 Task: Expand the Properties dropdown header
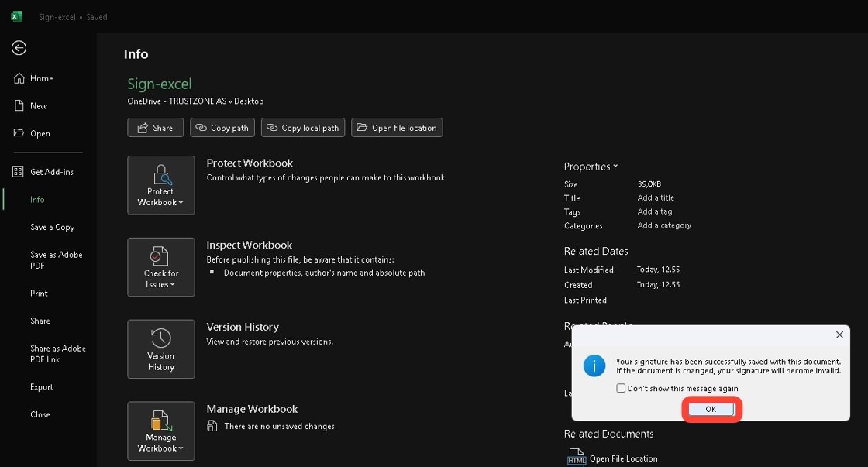pyautogui.click(x=591, y=167)
